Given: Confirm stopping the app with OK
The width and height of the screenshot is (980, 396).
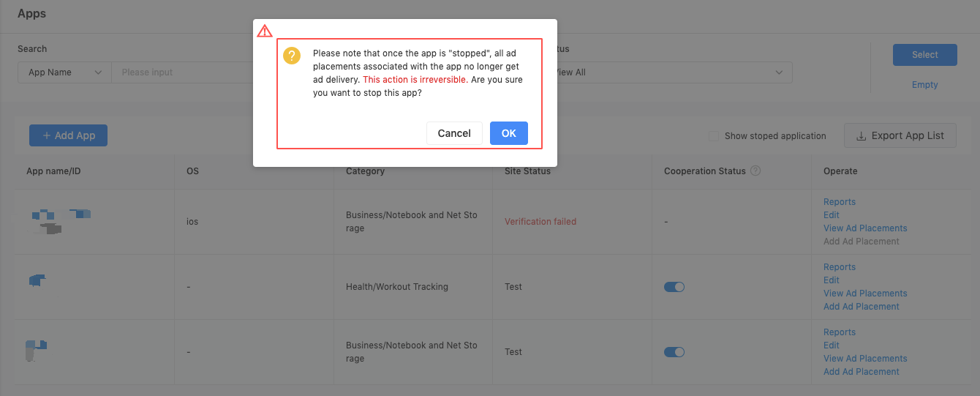Looking at the screenshot, I should click(509, 133).
